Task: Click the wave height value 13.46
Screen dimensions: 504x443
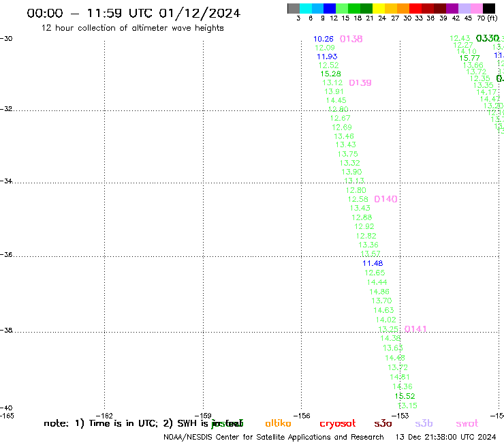Action: (344, 136)
